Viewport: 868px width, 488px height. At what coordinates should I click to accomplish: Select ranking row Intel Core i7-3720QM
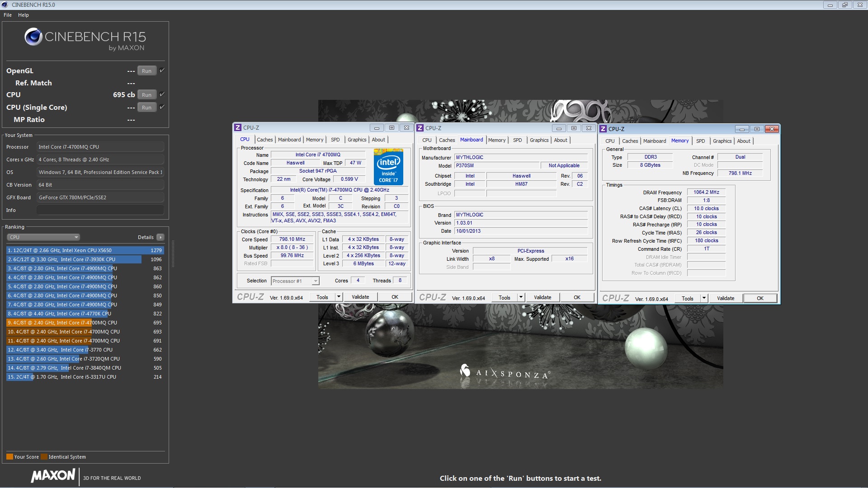click(x=85, y=359)
